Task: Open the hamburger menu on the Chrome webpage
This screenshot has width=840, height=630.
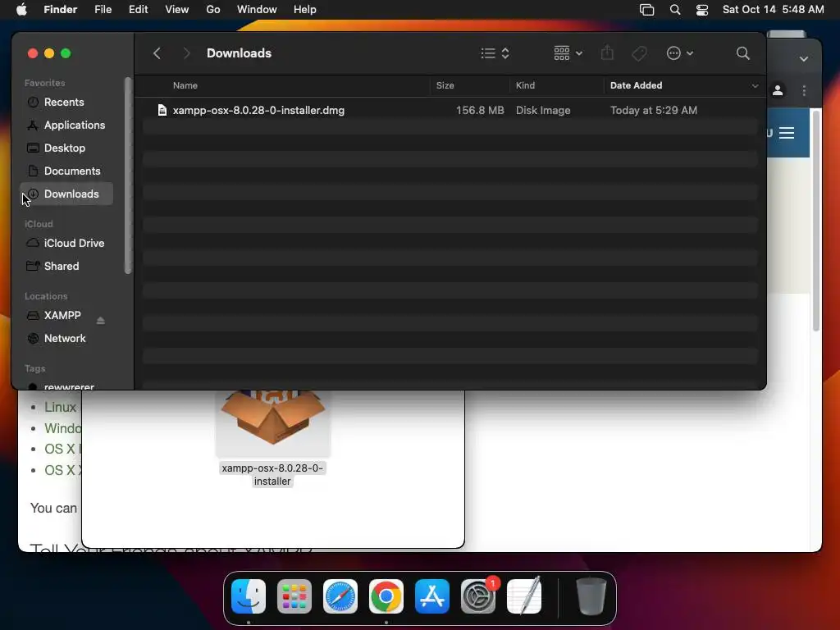Action: (787, 132)
